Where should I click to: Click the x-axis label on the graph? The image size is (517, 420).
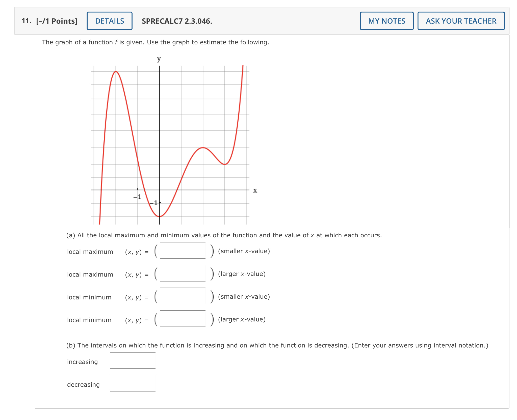[x=255, y=191]
